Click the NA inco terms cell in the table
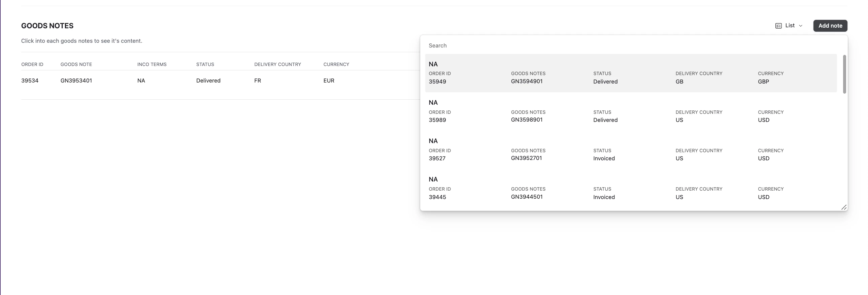Viewport: 868px width, 295px height. (x=141, y=80)
